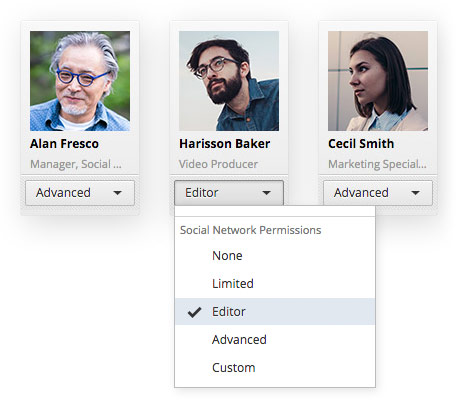The height and width of the screenshot is (408, 458).
Task: Click Cecil Smith's profile photo
Action: pos(378,81)
